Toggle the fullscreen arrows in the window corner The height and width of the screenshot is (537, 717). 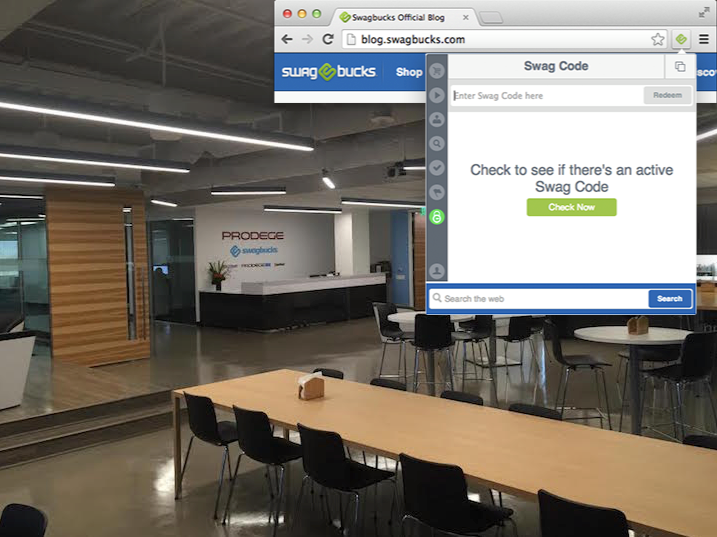(x=704, y=13)
